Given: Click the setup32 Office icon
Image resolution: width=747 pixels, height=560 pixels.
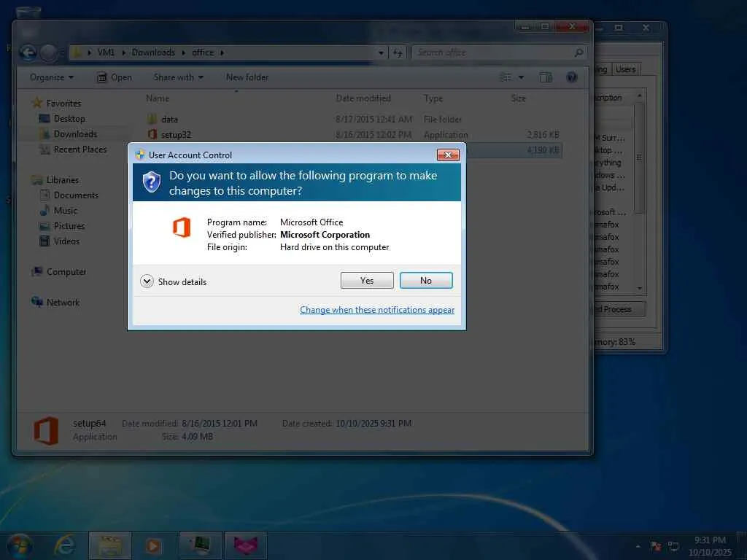Looking at the screenshot, I should pos(152,135).
